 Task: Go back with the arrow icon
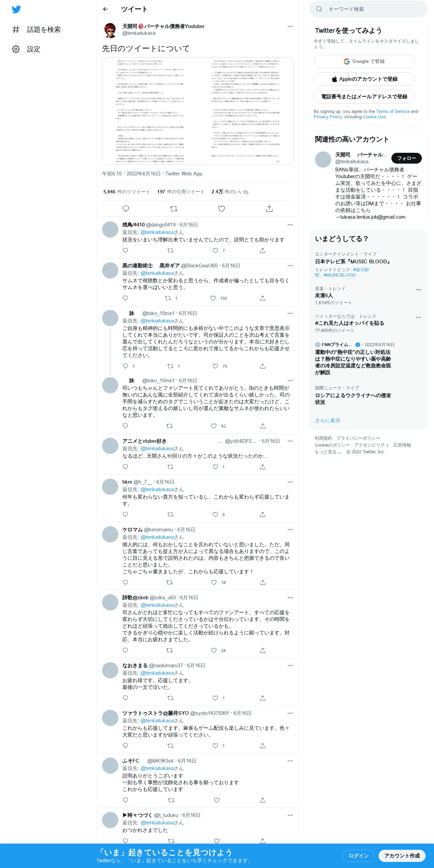[105, 9]
